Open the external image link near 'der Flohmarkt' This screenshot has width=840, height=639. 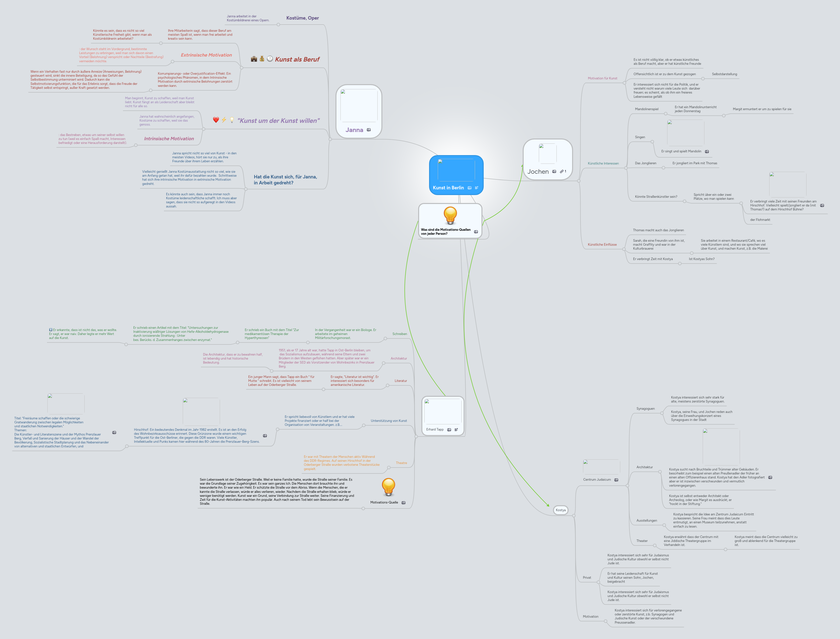click(x=822, y=205)
